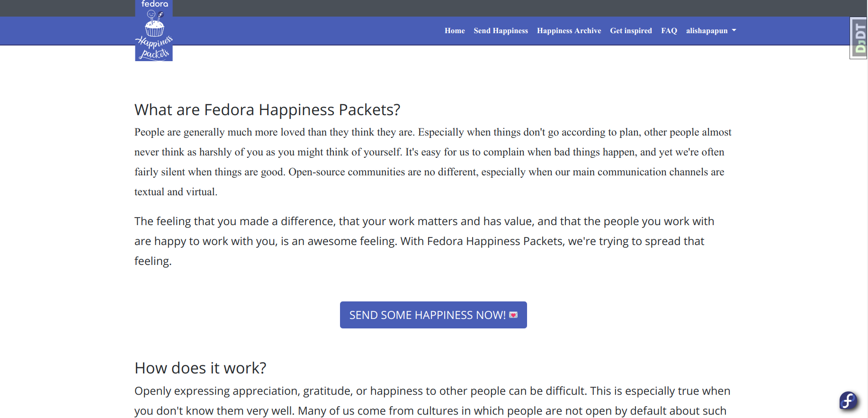
Task: Click the paragraph starting 'The feeling that you made a difference'
Action: 424,241
